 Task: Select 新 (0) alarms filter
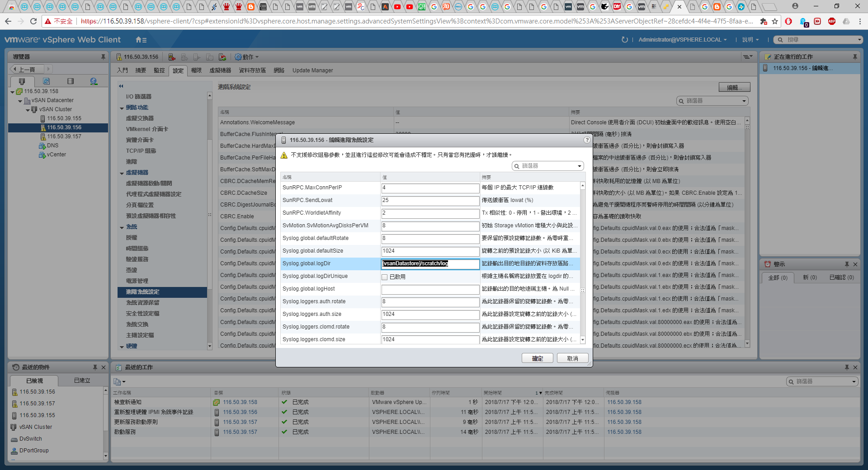pyautogui.click(x=810, y=277)
